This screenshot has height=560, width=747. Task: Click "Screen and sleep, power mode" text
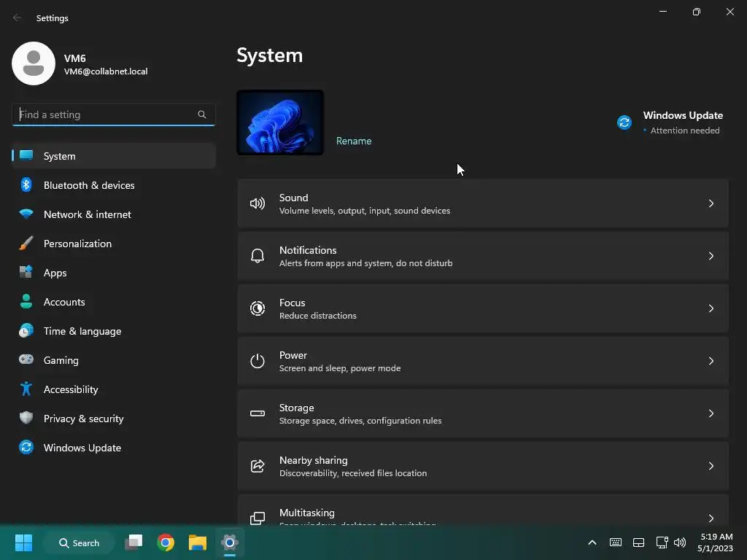tap(340, 368)
